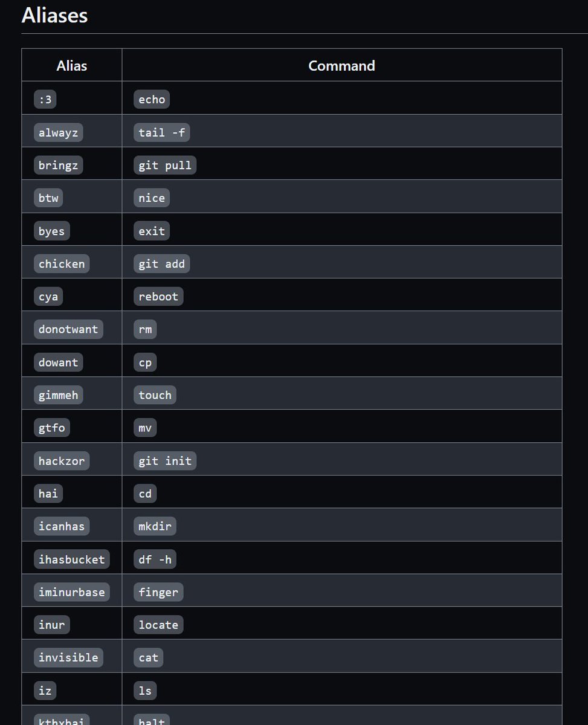Image resolution: width=588 pixels, height=725 pixels.
Task: Click the donotwant alias code
Action: [68, 329]
